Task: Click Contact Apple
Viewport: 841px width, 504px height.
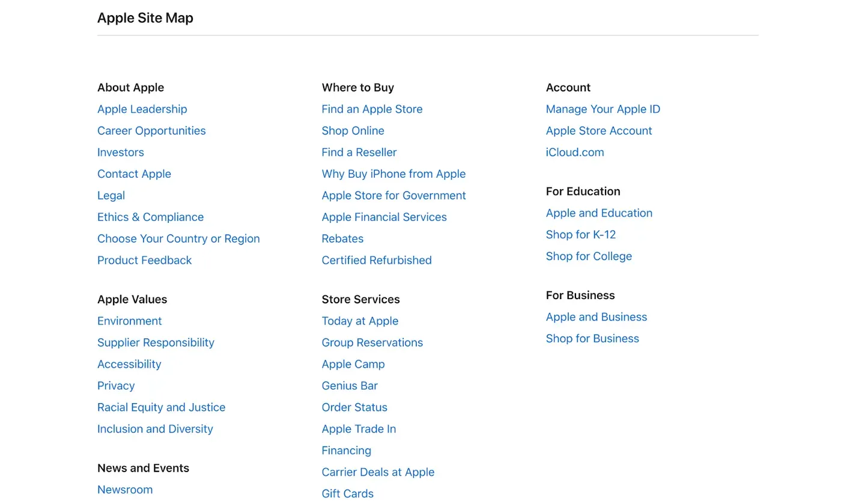Action: click(x=134, y=174)
